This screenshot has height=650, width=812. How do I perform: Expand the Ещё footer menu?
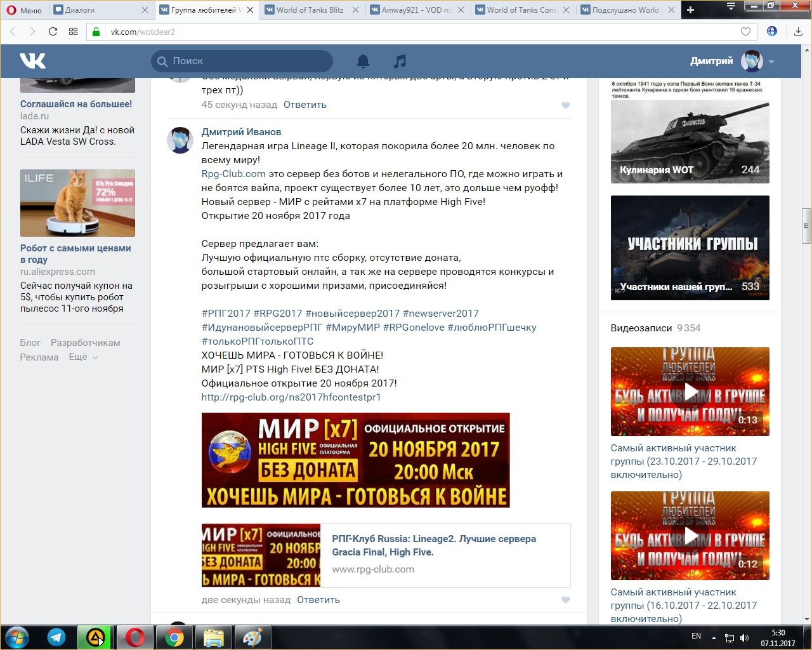pos(83,357)
